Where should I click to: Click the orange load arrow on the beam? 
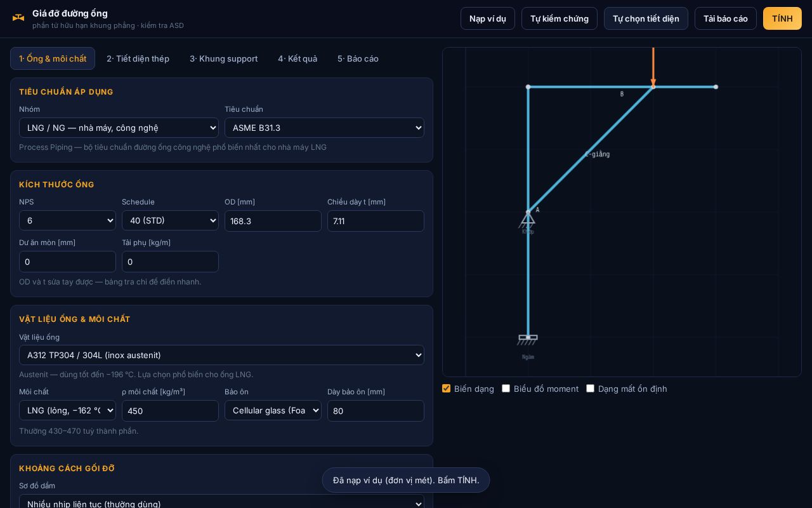[653, 67]
